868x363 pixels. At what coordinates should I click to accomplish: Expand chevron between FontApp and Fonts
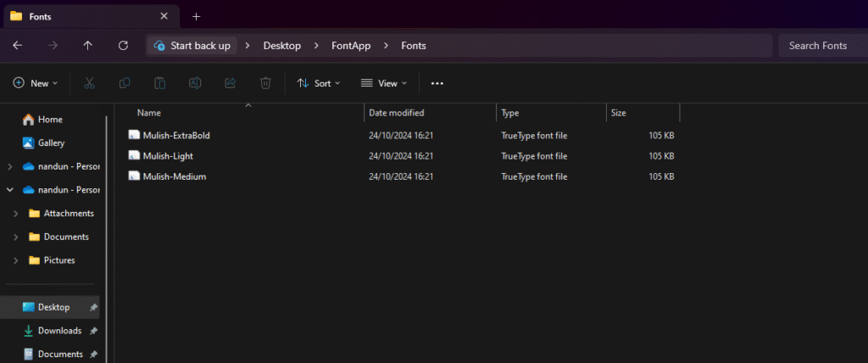[386, 46]
